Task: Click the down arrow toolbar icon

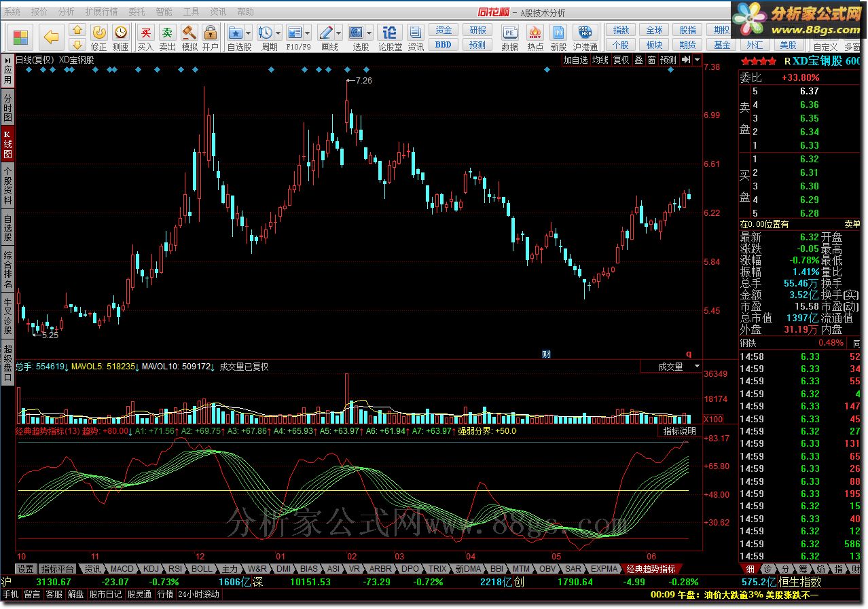Action: [x=77, y=45]
